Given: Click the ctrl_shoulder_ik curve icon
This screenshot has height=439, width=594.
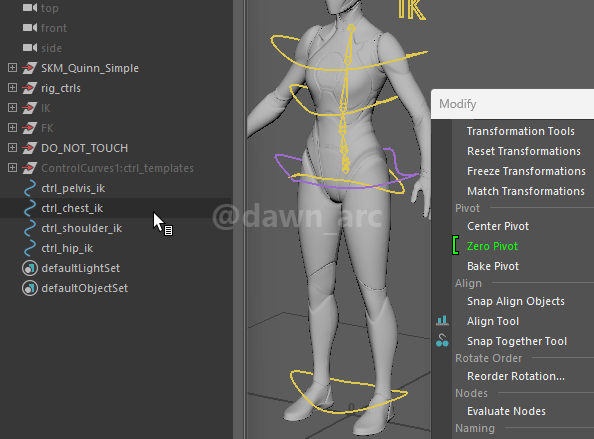Looking at the screenshot, I should tap(30, 228).
